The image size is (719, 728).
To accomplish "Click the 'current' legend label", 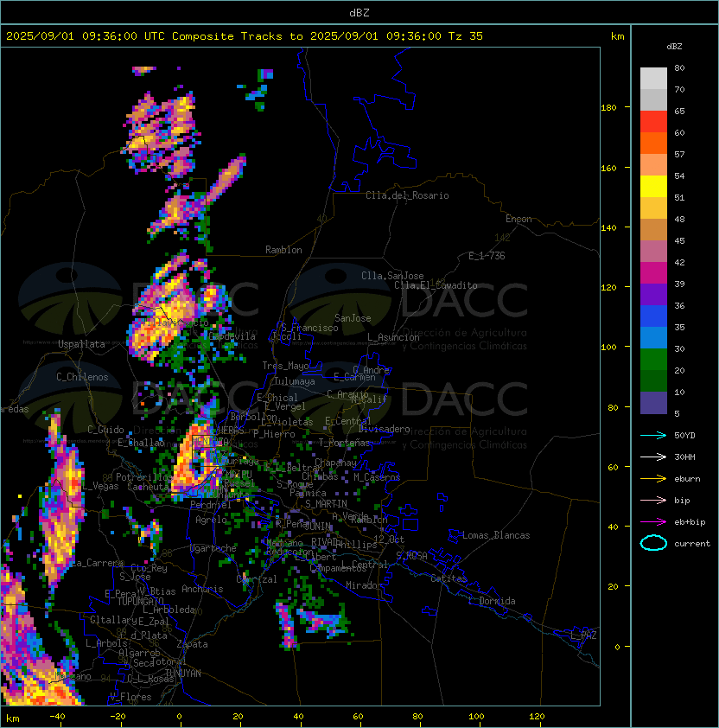I will pos(692,543).
